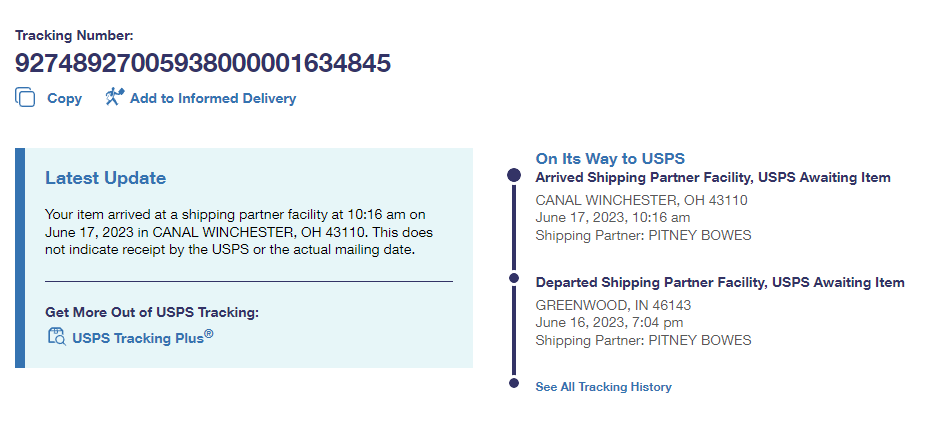Open the Add to Informed Delivery link
Image resolution: width=936 pixels, height=441 pixels.
coord(213,98)
